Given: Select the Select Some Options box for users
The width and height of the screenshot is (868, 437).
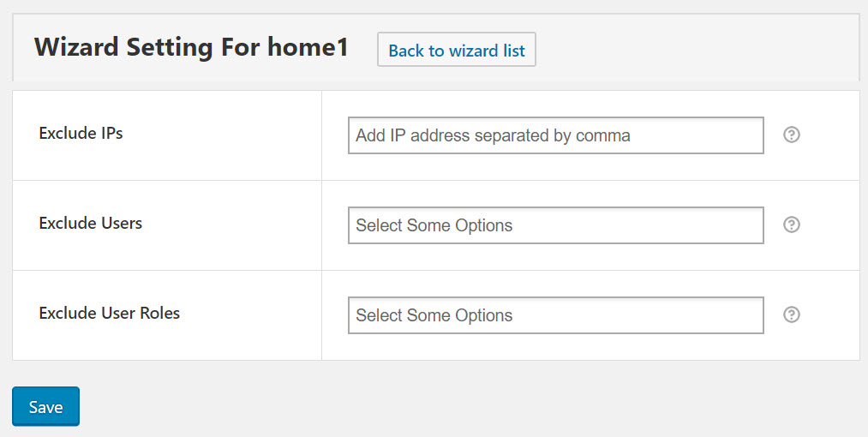Looking at the screenshot, I should click(x=556, y=225).
